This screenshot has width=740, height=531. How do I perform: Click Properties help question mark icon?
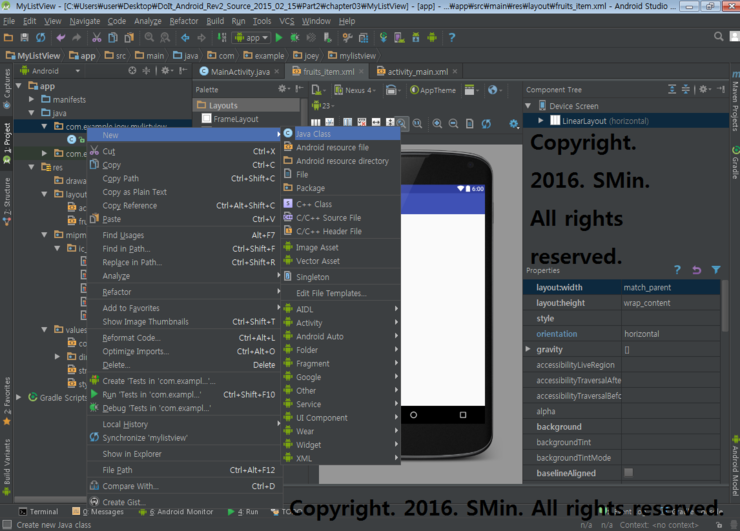[x=677, y=270]
